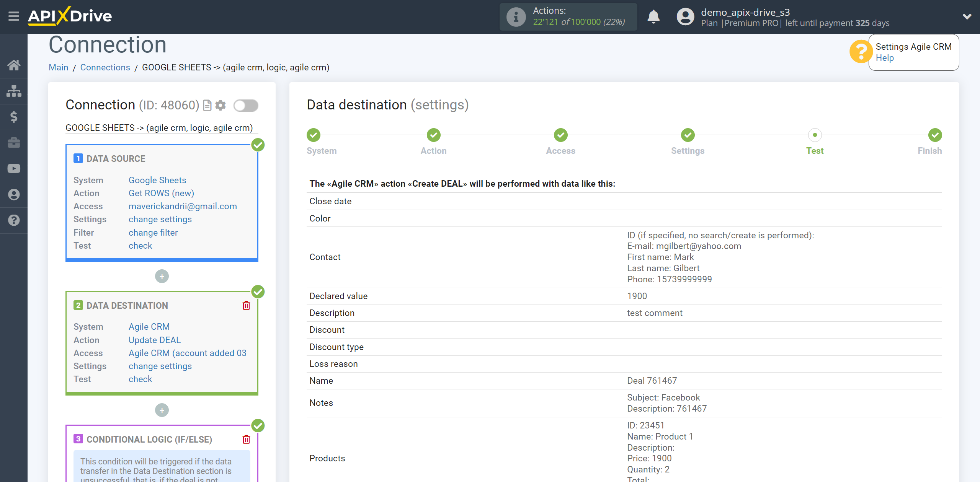The image size is (980, 482).
Task: Open change filter link
Action: (153, 233)
